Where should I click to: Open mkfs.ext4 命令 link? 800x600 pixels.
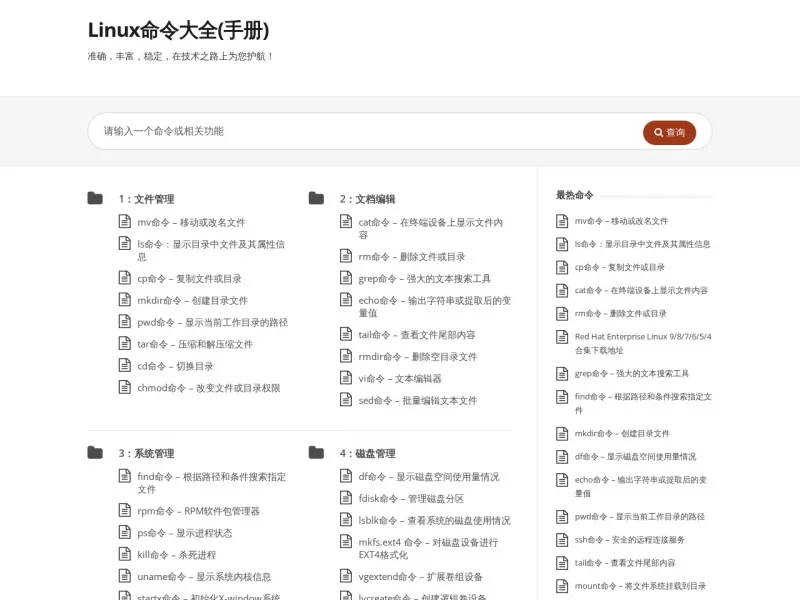point(428,548)
